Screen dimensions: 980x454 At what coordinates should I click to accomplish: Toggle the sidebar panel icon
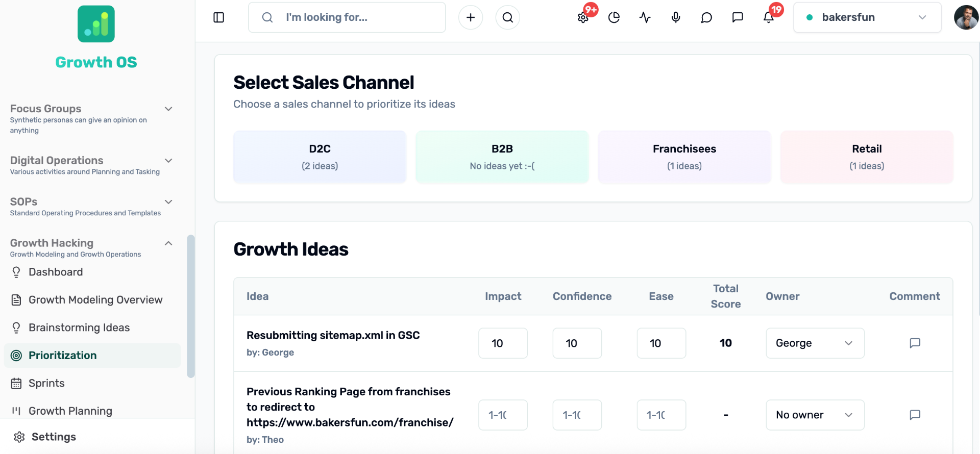(218, 17)
